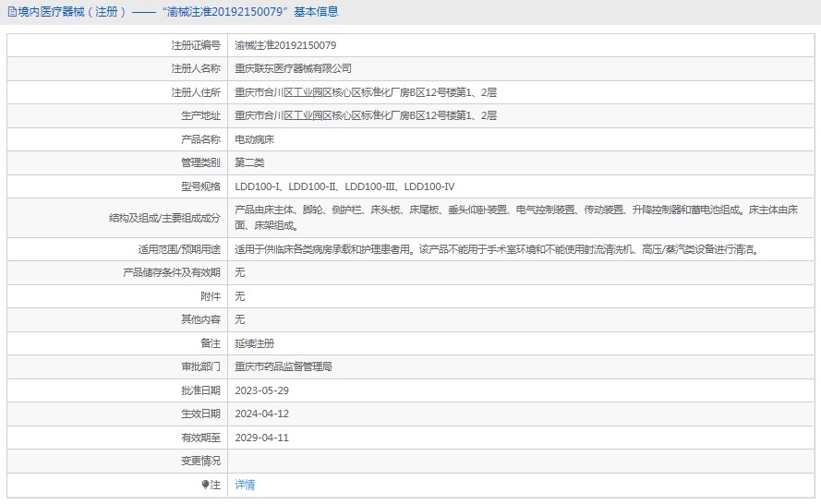This screenshot has height=504, width=821.
Task: Click 无 in the 其他内容 row
Action: pos(240,319)
